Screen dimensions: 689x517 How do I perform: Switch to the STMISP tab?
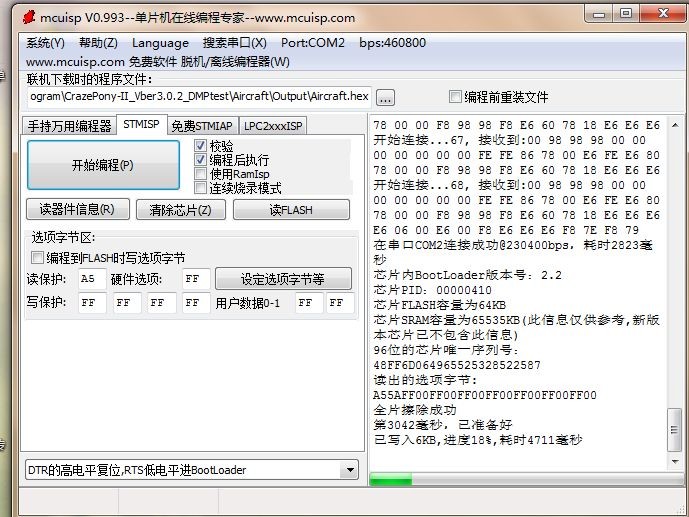click(x=141, y=124)
